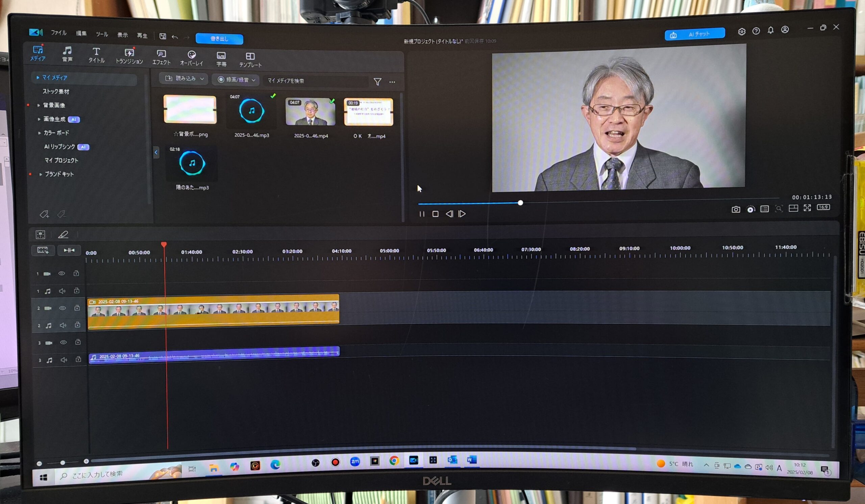
Task: Open the media library more options dots
Action: coord(392,82)
